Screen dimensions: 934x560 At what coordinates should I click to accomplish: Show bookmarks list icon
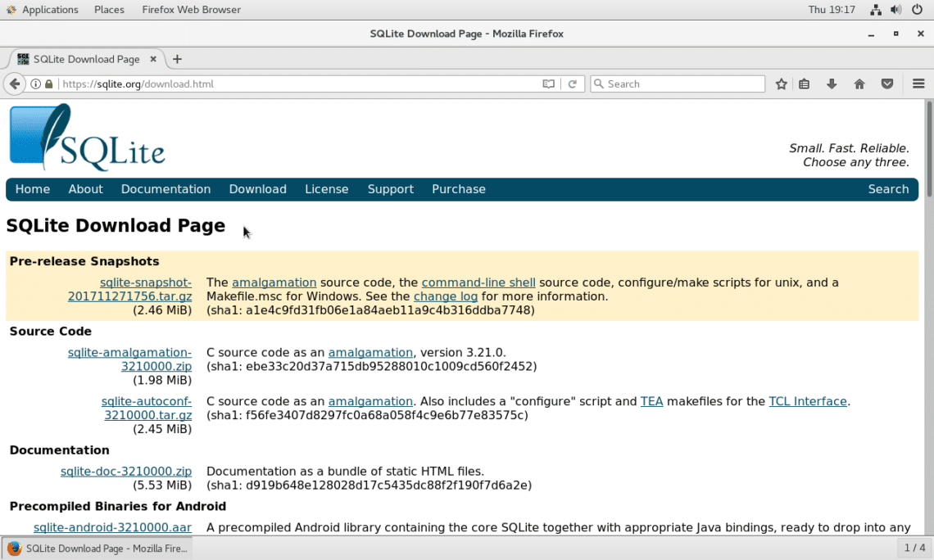tap(805, 84)
